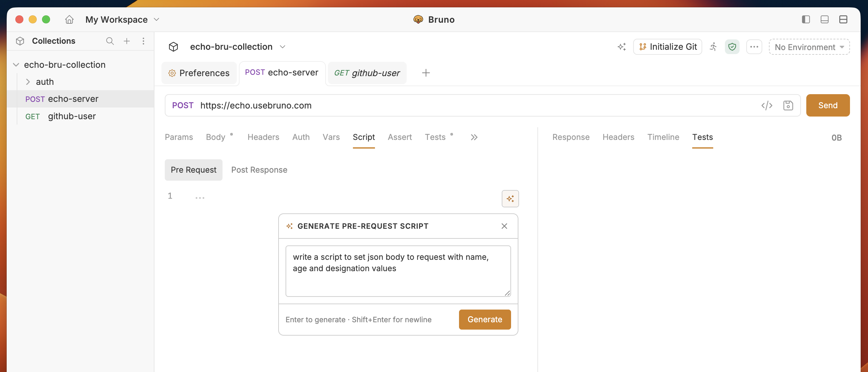Open the No Environment selector
Screen dimensions: 868x372
point(809,47)
